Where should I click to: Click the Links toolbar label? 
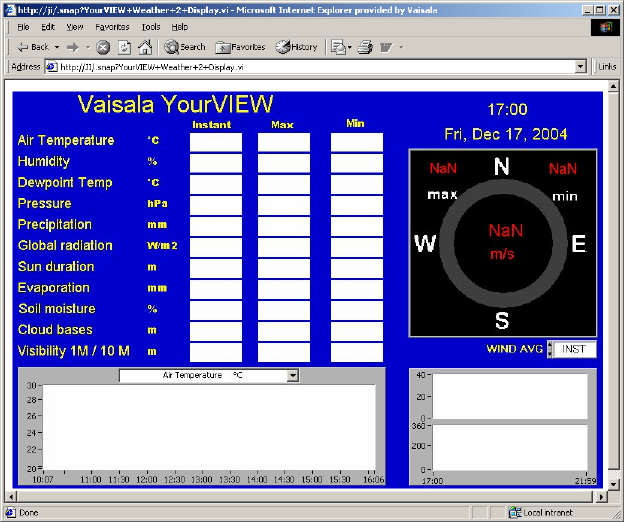pos(607,66)
